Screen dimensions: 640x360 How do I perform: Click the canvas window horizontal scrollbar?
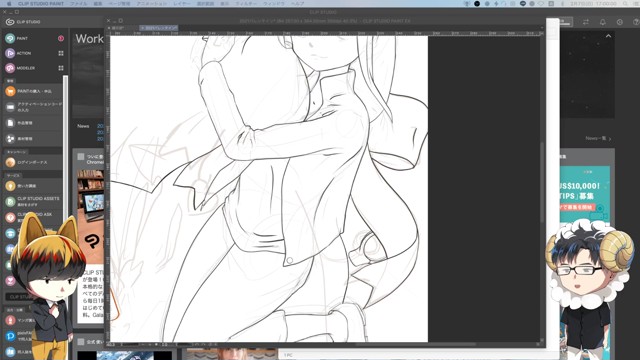[x=416, y=344]
